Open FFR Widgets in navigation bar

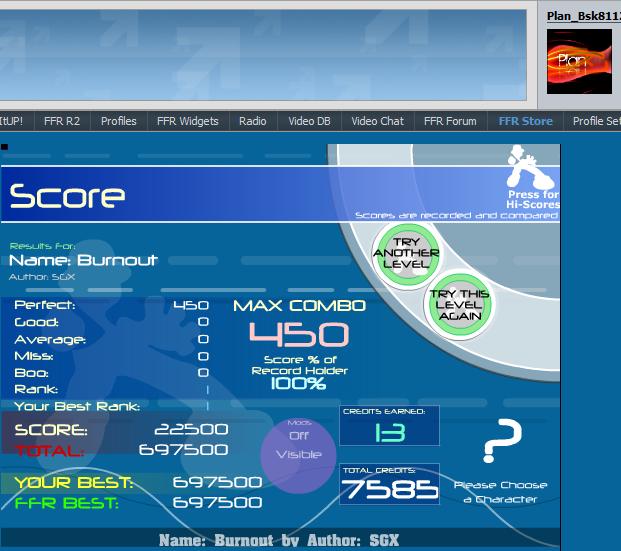pyautogui.click(x=188, y=121)
